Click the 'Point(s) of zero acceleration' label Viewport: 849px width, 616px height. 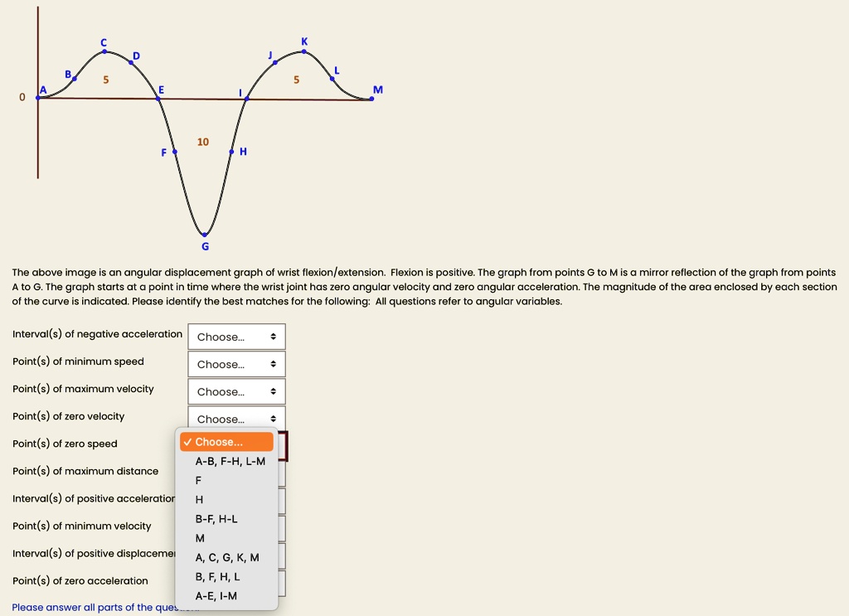point(80,581)
